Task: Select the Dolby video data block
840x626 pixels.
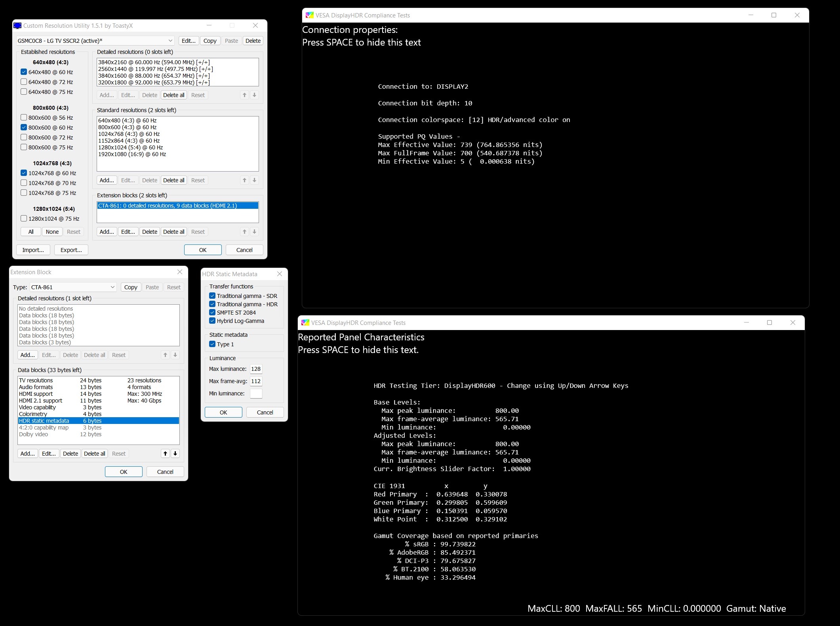Action: pos(99,434)
